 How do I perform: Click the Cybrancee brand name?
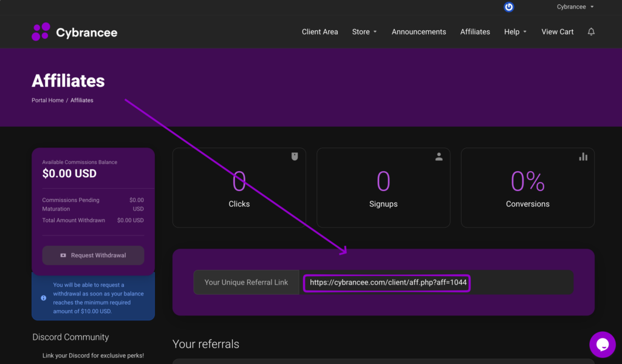click(x=86, y=33)
